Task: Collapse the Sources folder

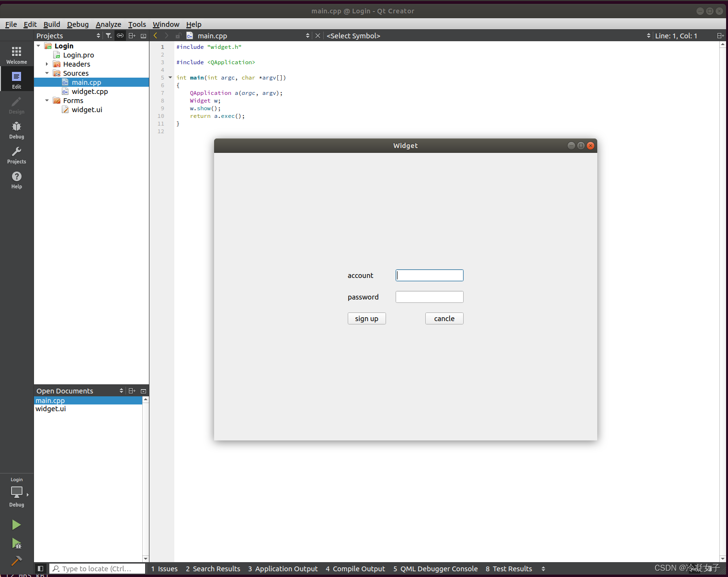Action: [x=47, y=73]
